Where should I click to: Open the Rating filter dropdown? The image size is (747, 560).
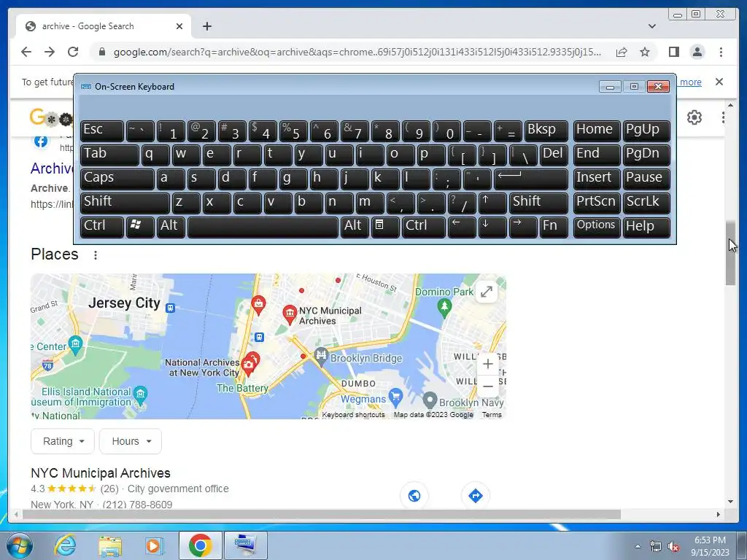(x=63, y=441)
